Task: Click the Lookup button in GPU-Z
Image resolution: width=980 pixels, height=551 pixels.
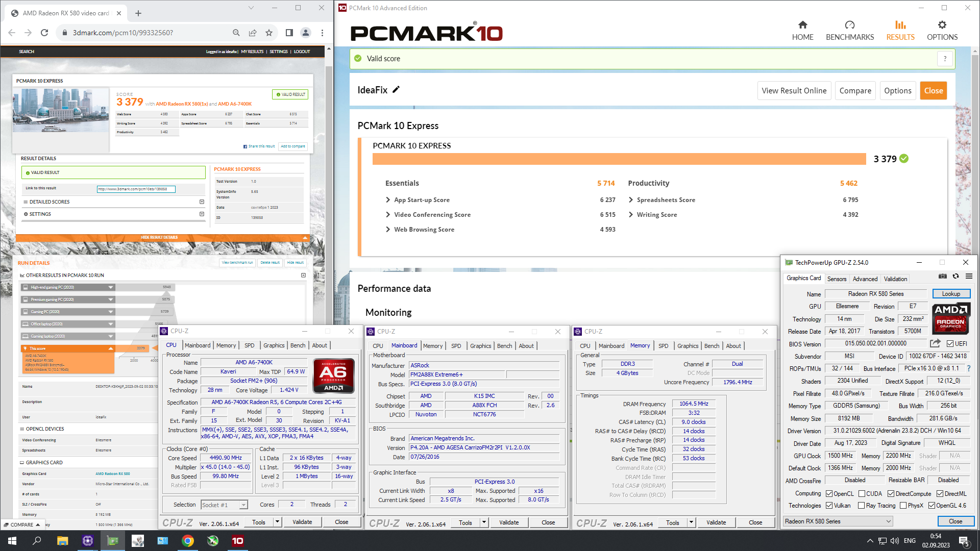Action: pos(951,294)
